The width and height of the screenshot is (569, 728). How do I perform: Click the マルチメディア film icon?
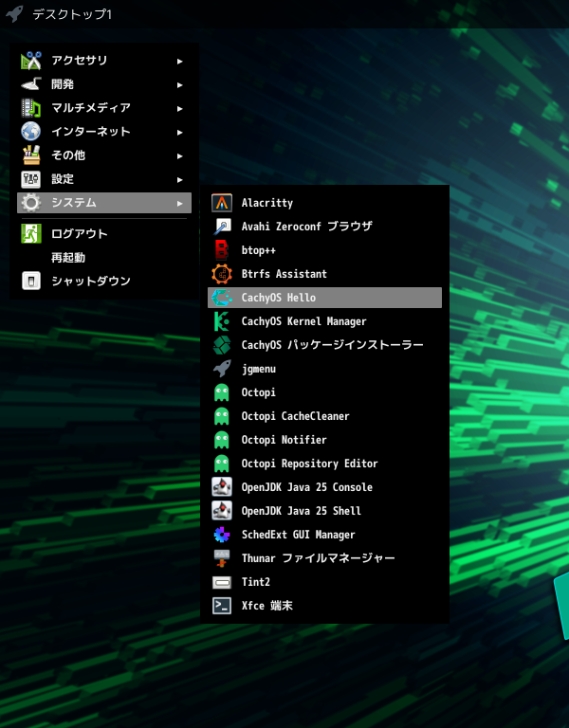(31, 108)
